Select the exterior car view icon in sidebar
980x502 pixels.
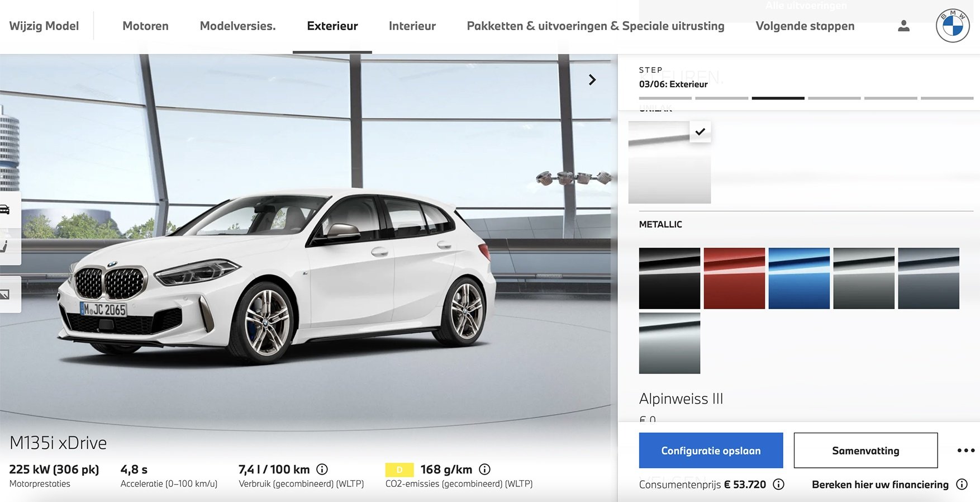[x=5, y=210]
